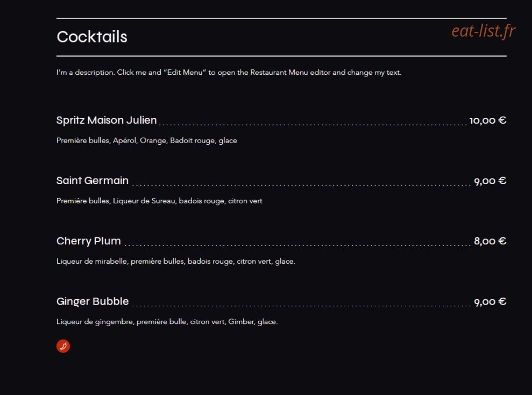Select the Spritz Maison Julien item title
The image size is (532, 395).
point(107,120)
